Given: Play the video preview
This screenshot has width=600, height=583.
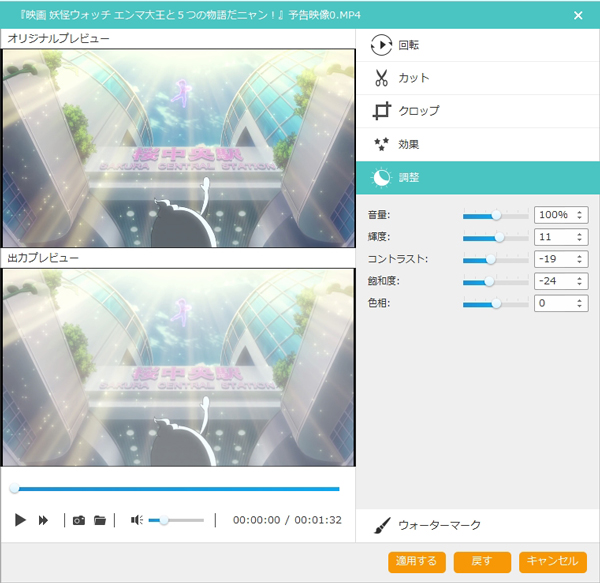Looking at the screenshot, I should click(x=20, y=520).
